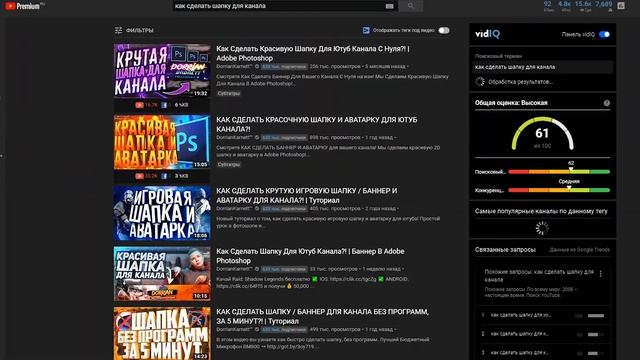Turn off the Панель vidIQ switch

(x=604, y=34)
